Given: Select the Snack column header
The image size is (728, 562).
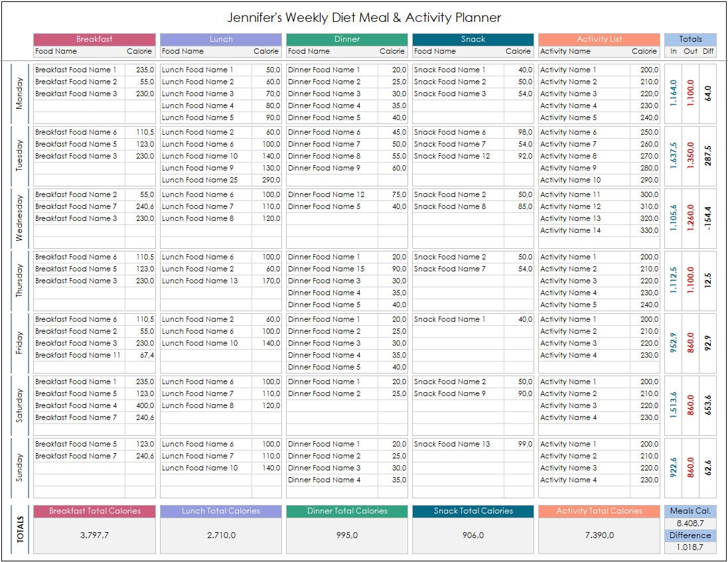Looking at the screenshot, I should click(473, 39).
